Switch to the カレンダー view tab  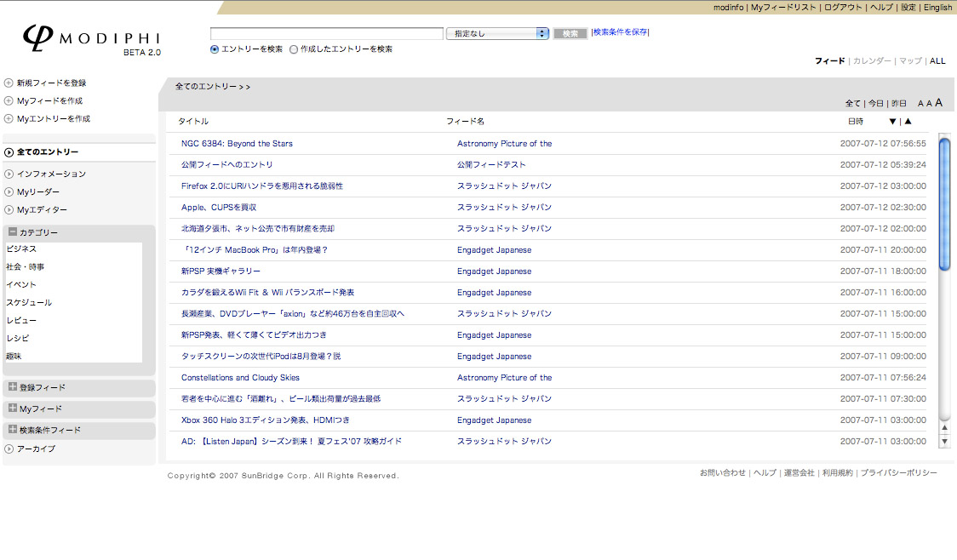pyautogui.click(x=872, y=61)
